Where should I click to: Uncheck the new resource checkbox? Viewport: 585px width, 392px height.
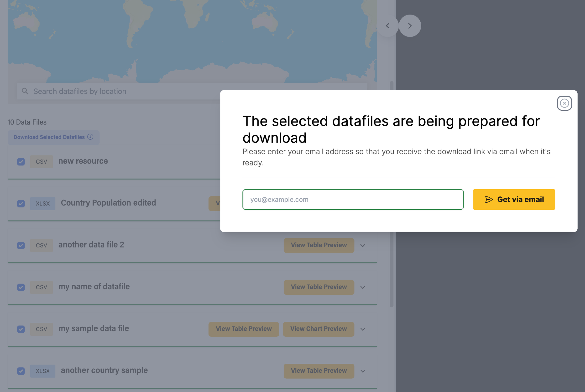point(21,162)
